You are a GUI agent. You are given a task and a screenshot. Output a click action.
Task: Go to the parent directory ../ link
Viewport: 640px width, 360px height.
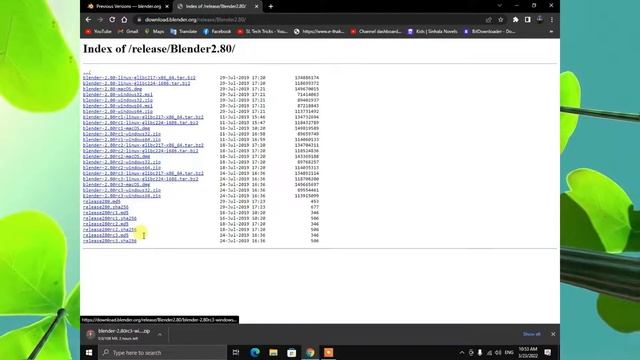(x=87, y=72)
